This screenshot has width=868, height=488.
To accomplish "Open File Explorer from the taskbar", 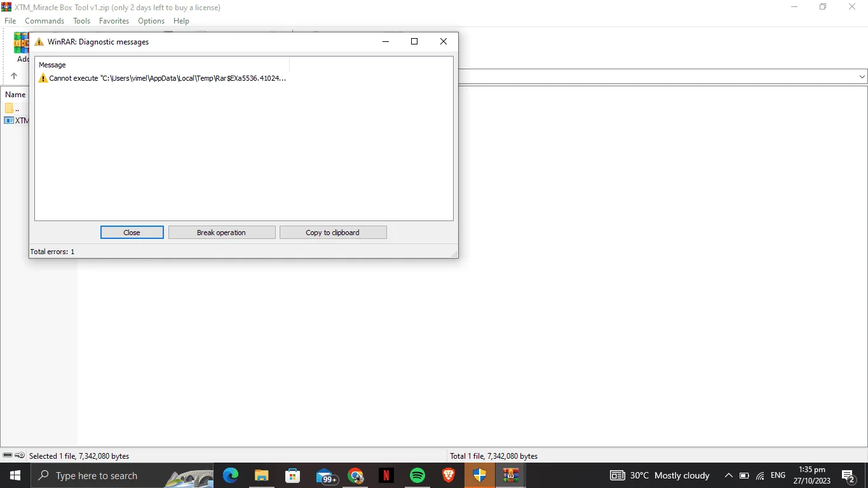I will (x=262, y=475).
